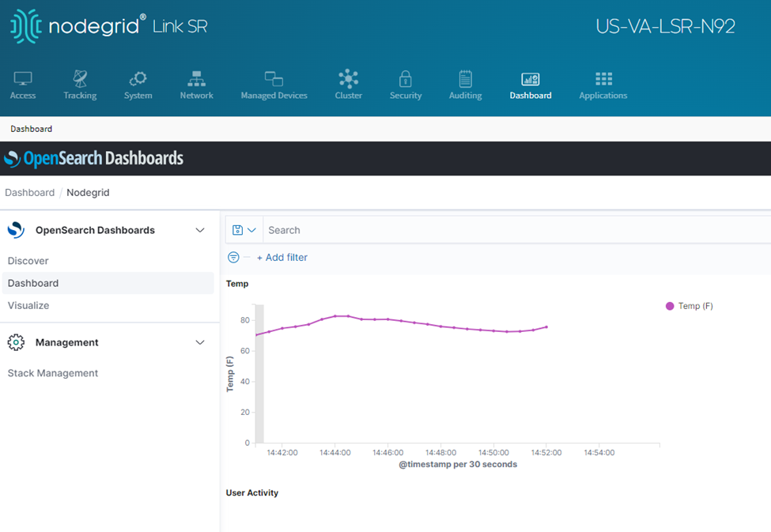The height and width of the screenshot is (532, 771).
Task: Click the saved query disk icon
Action: 237,230
